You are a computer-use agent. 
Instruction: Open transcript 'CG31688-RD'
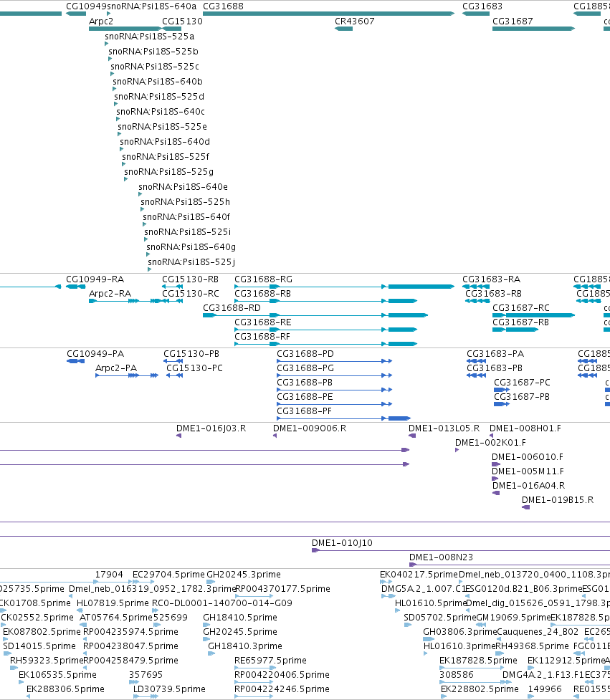[232, 307]
